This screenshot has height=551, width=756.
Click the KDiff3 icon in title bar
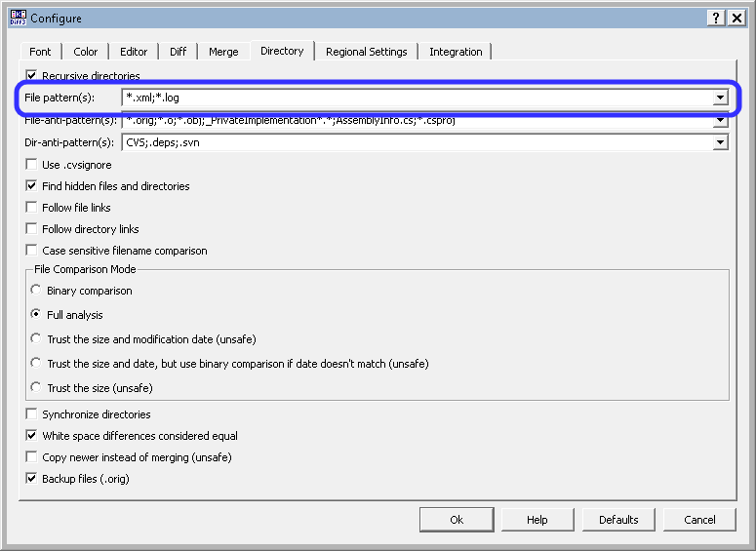[x=17, y=18]
